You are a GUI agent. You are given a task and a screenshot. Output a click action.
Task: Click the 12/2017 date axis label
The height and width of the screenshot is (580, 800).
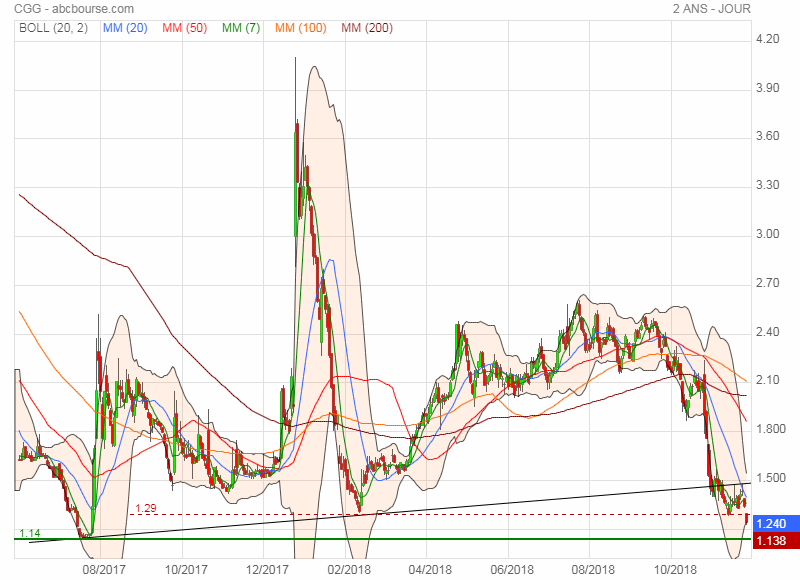[x=267, y=569]
